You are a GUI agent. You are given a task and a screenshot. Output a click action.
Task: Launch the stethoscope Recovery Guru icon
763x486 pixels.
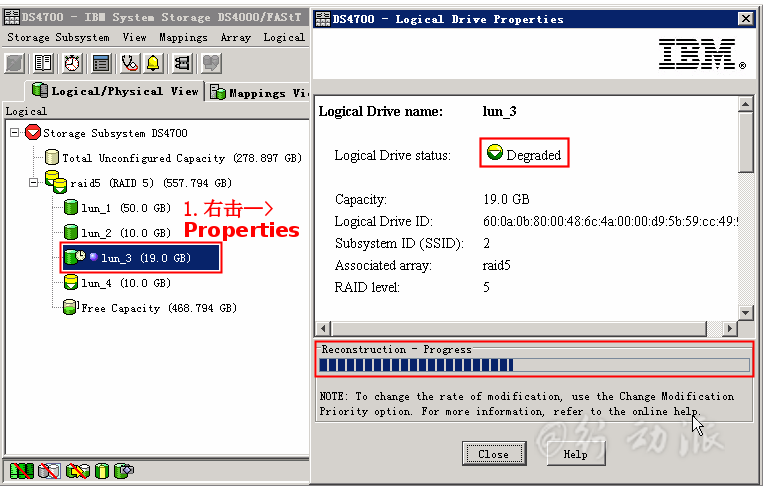point(130,63)
